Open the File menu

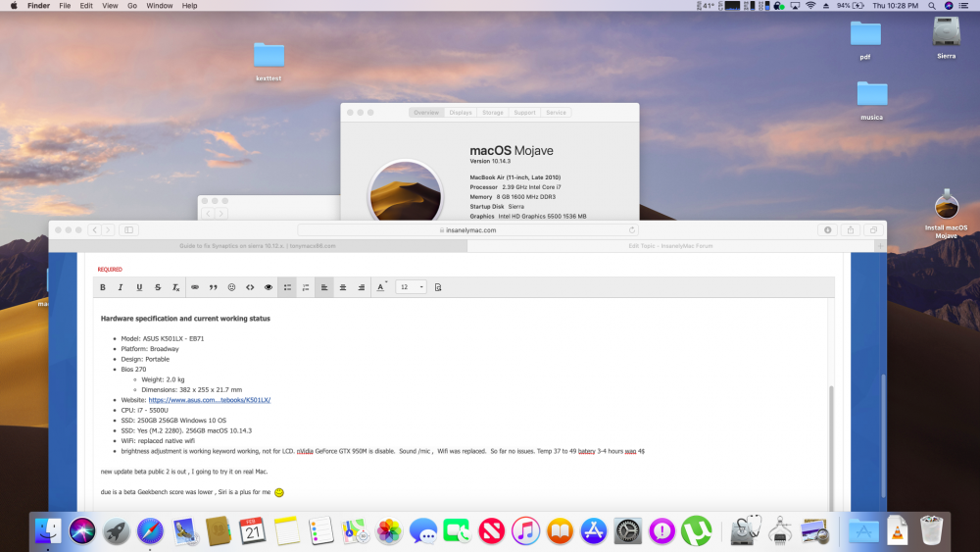pos(65,6)
